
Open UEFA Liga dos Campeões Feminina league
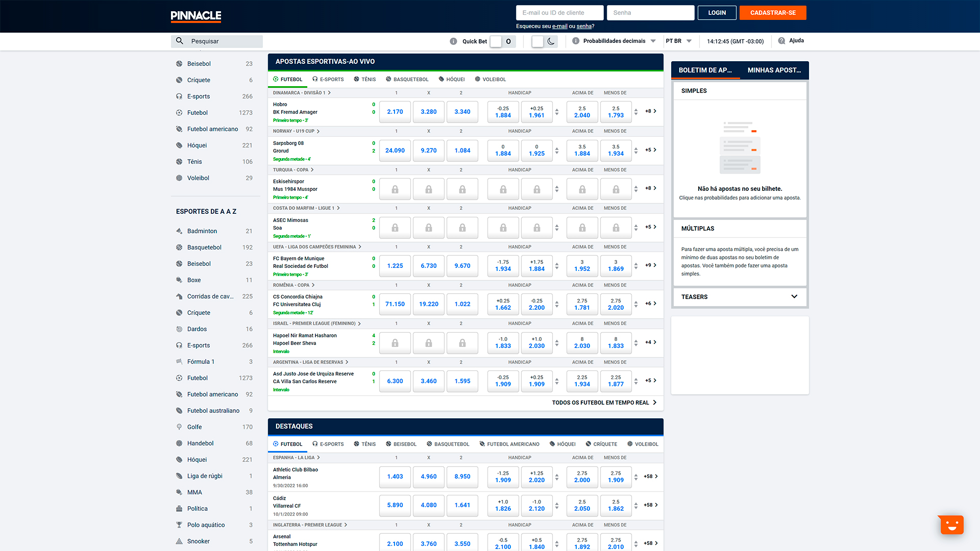(317, 247)
